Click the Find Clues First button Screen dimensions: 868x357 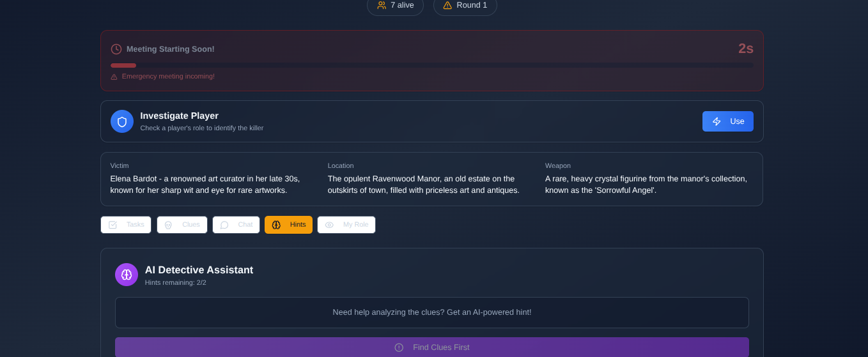tap(432, 347)
